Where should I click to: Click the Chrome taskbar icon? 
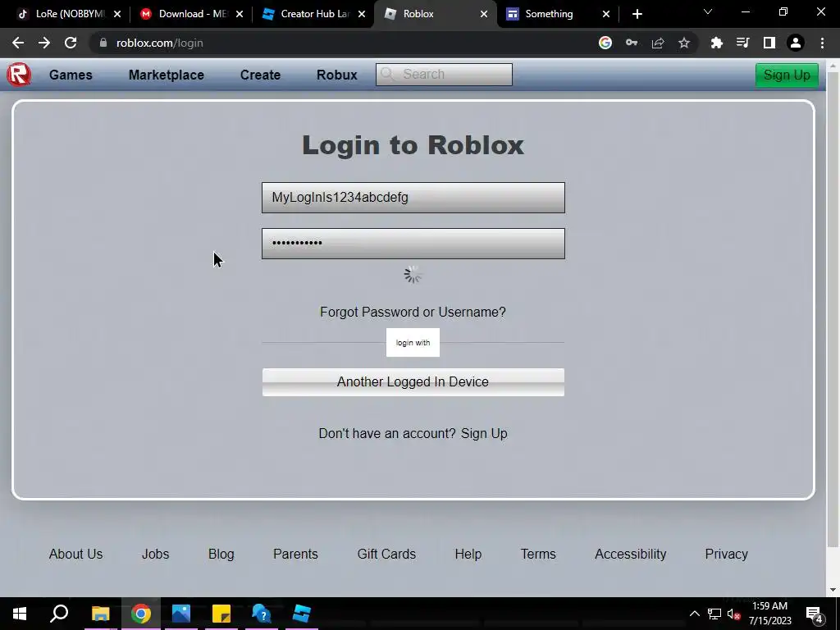(141, 614)
